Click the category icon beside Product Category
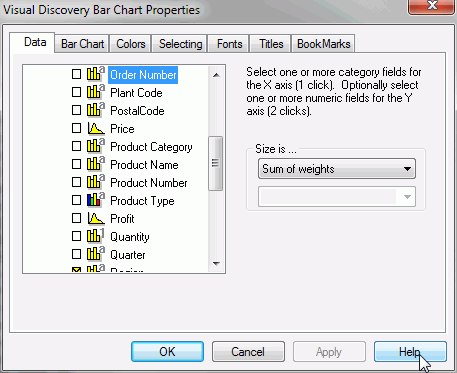The image size is (457, 373). click(x=96, y=146)
